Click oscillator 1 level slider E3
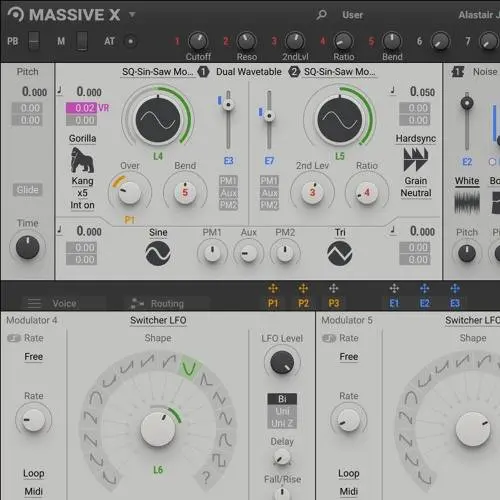This screenshot has height=500, width=500. [228, 120]
